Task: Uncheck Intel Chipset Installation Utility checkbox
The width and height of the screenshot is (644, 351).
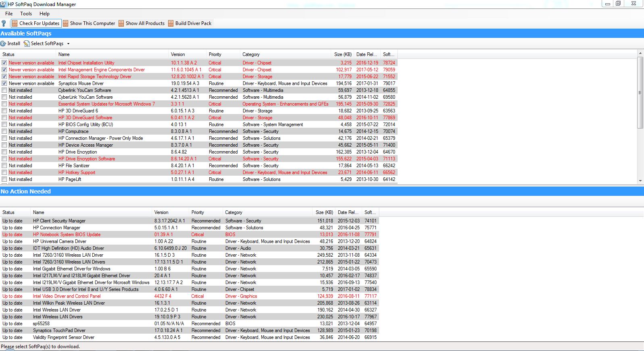Action: (4, 63)
